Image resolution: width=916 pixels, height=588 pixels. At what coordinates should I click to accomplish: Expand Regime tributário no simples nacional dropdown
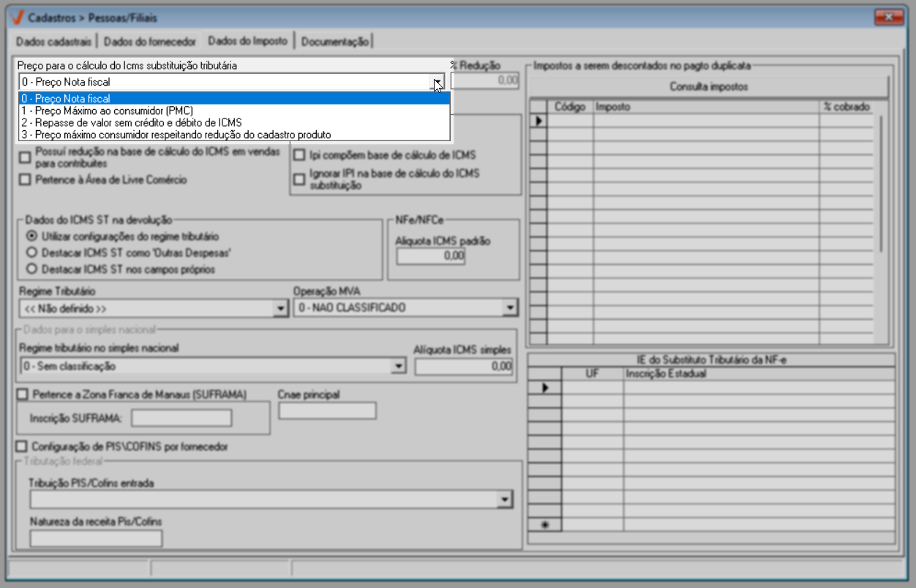pyautogui.click(x=399, y=366)
